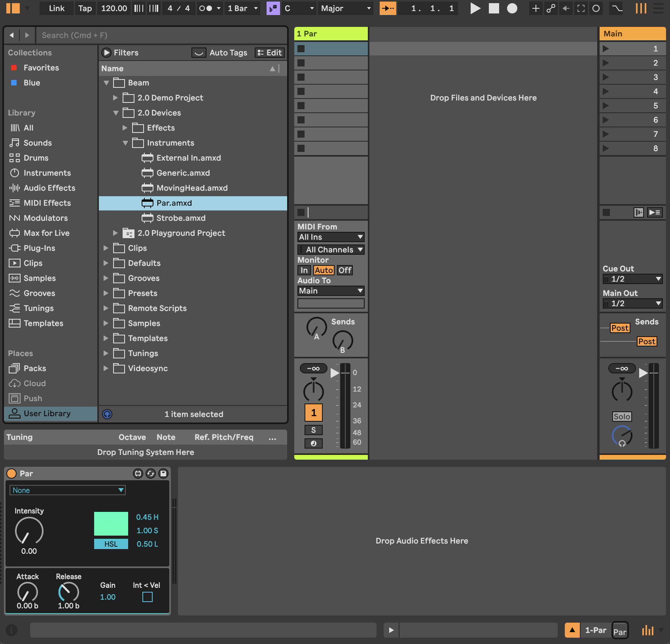The width and height of the screenshot is (670, 644).
Task: Click the Intensity knob
Action: tap(29, 531)
